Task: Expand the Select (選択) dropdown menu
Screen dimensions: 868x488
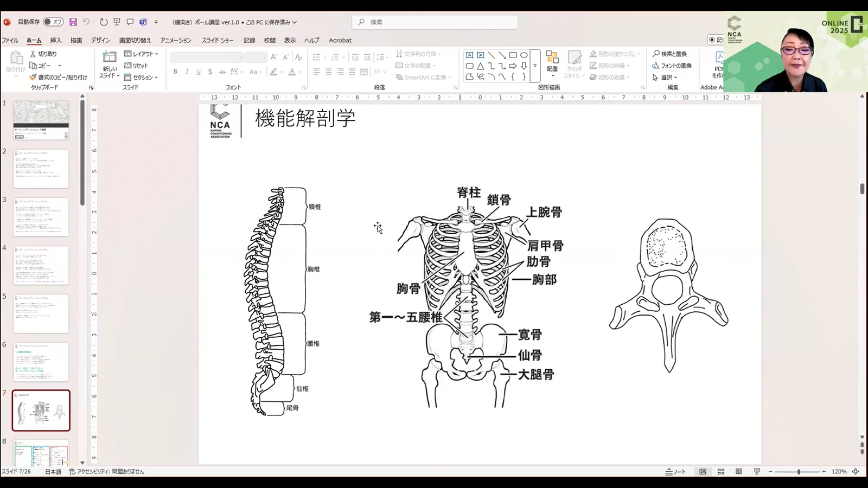Action: (x=666, y=78)
